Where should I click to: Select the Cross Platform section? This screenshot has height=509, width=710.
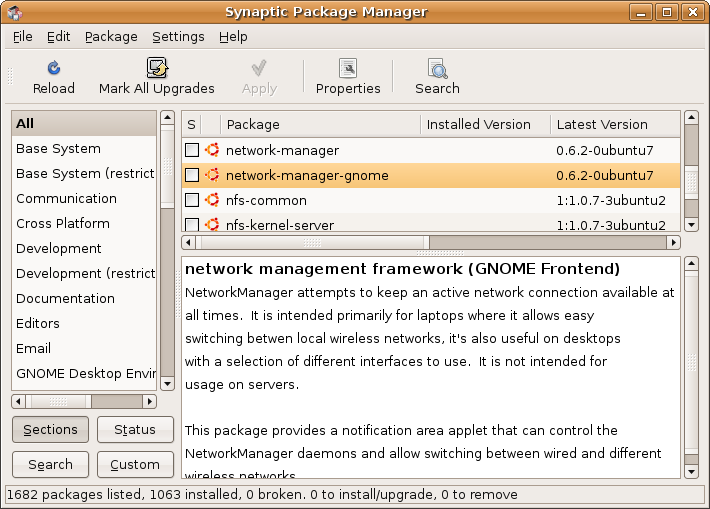[x=84, y=223]
